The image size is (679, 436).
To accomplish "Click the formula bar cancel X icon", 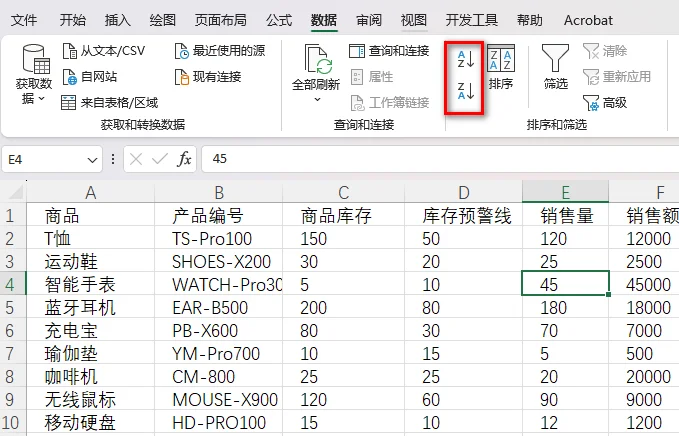I will pos(136,159).
